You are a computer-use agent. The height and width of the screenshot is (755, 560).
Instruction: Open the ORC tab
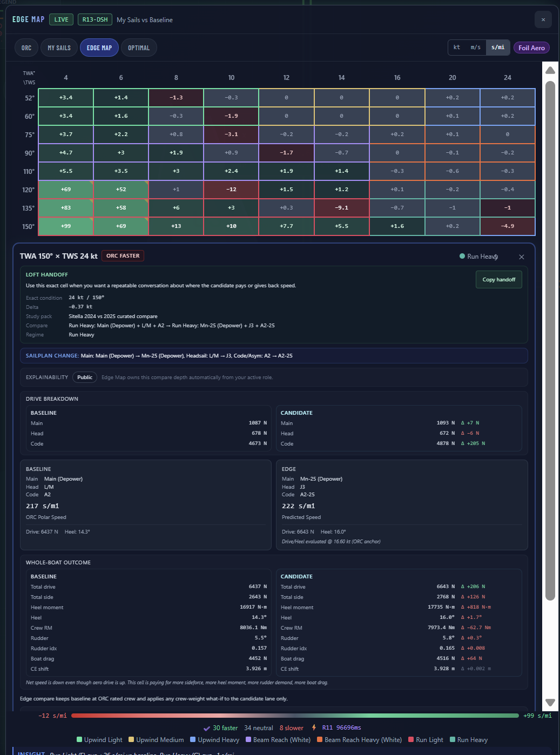pyautogui.click(x=26, y=48)
